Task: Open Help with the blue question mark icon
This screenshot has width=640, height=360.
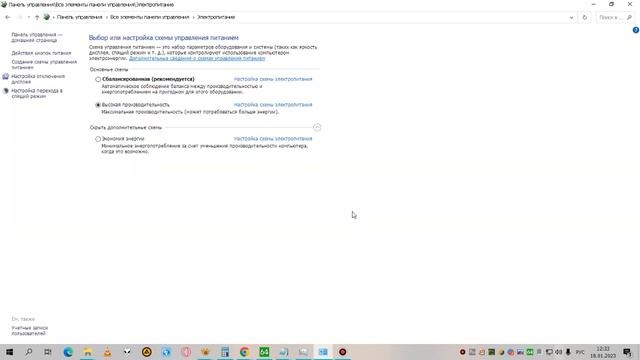Action: pos(636,30)
